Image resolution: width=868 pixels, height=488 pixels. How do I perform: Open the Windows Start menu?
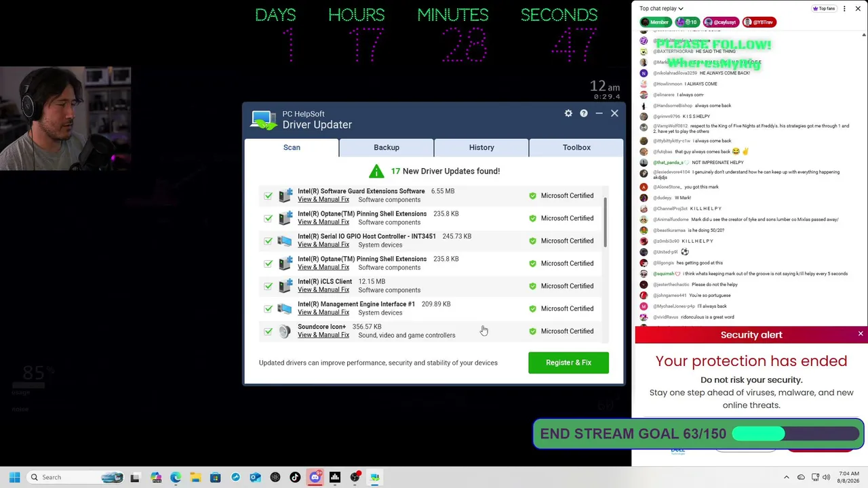tap(14, 477)
